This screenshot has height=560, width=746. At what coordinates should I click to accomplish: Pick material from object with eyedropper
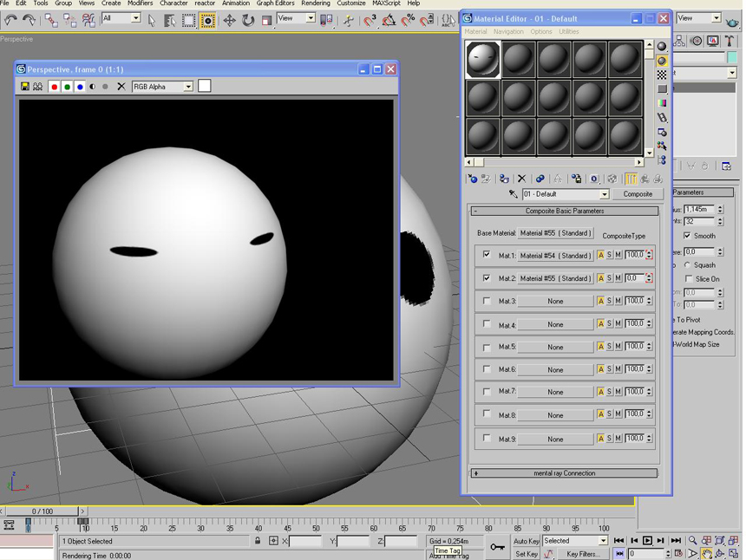(514, 194)
